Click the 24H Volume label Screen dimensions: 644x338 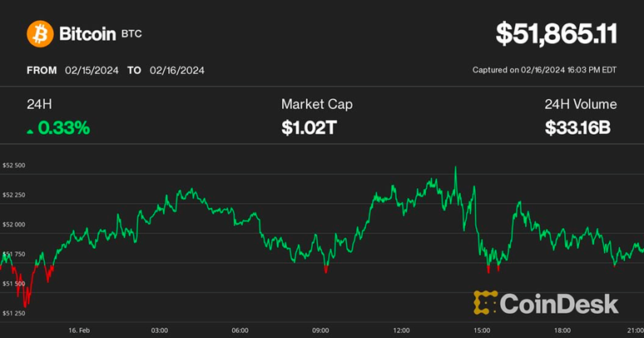pyautogui.click(x=581, y=105)
